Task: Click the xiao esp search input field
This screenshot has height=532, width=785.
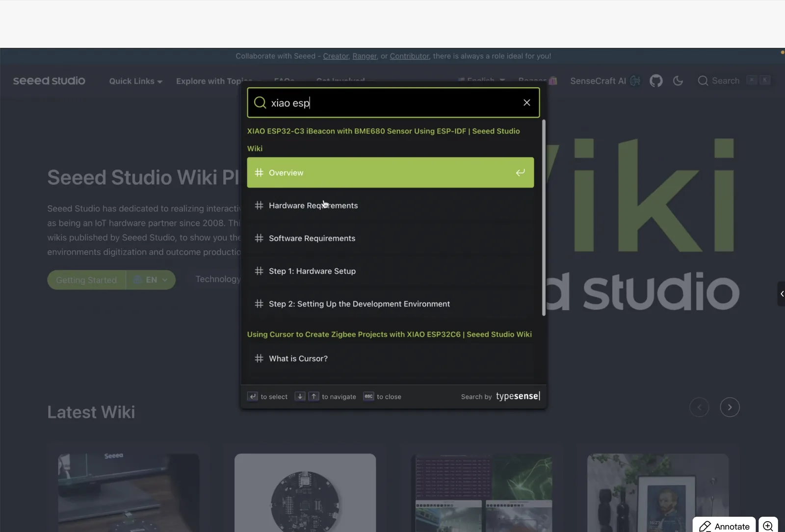Action: [x=393, y=102]
